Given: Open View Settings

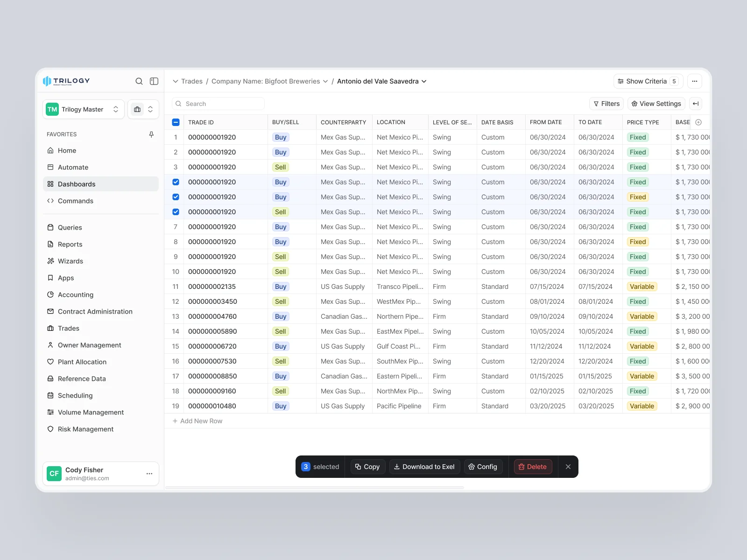Looking at the screenshot, I should pyautogui.click(x=656, y=104).
